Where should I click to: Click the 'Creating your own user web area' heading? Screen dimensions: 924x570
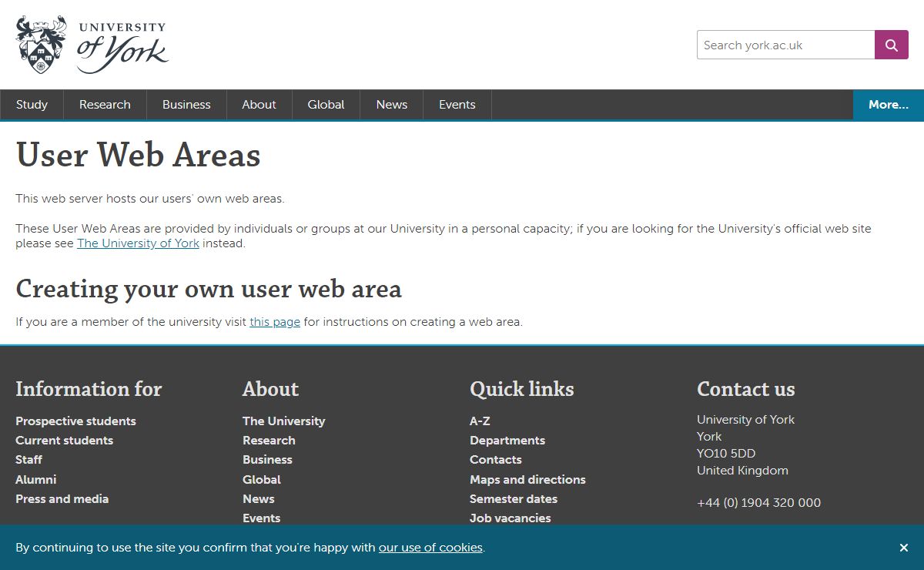[209, 289]
